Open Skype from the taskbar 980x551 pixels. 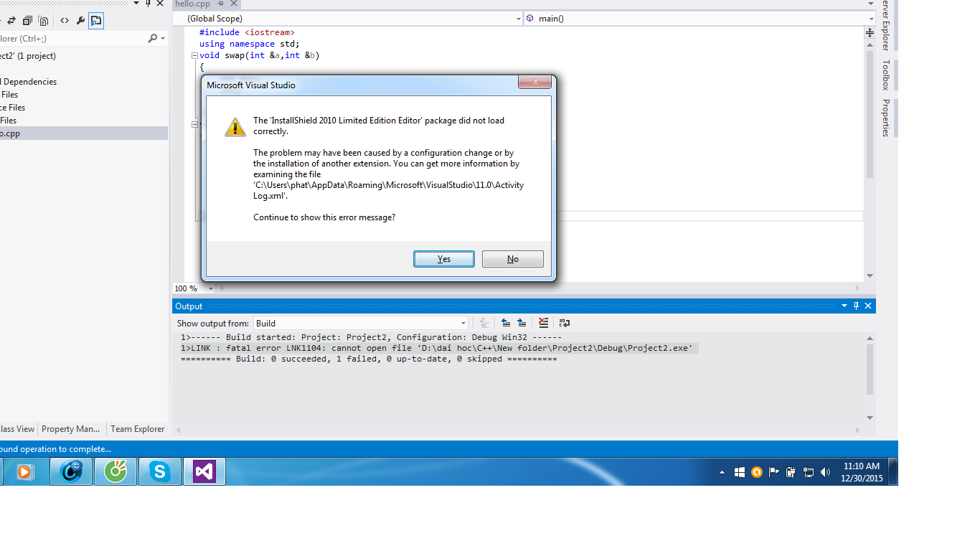click(x=159, y=471)
